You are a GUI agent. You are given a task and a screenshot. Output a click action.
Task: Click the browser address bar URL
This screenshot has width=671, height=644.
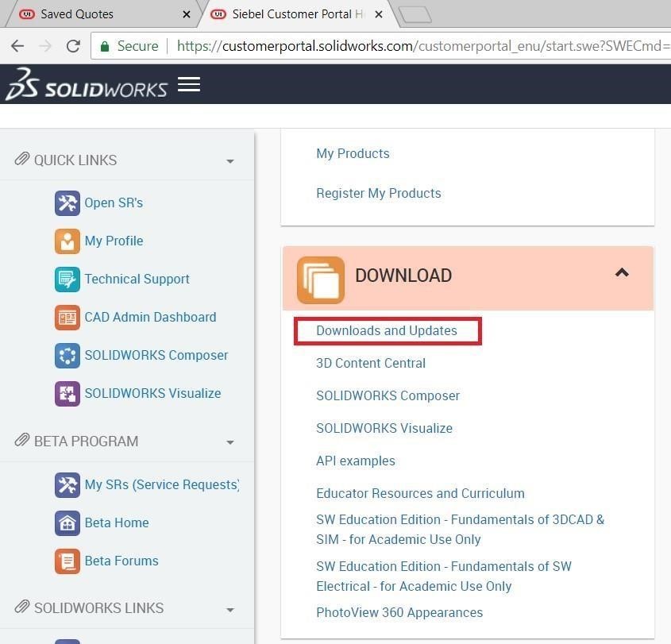[424, 46]
